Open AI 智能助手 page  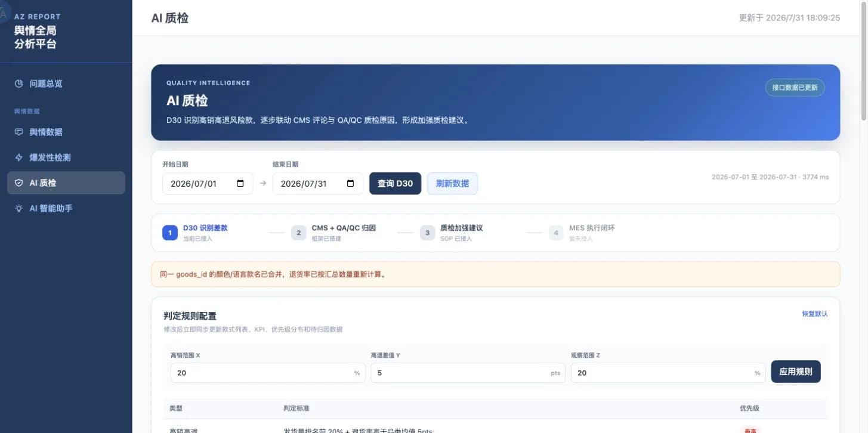[66, 208]
